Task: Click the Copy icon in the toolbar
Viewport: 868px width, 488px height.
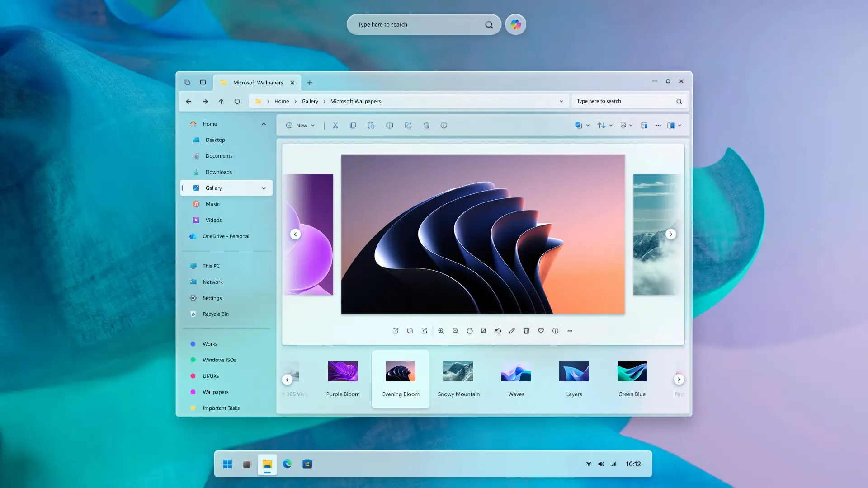Action: pos(353,125)
